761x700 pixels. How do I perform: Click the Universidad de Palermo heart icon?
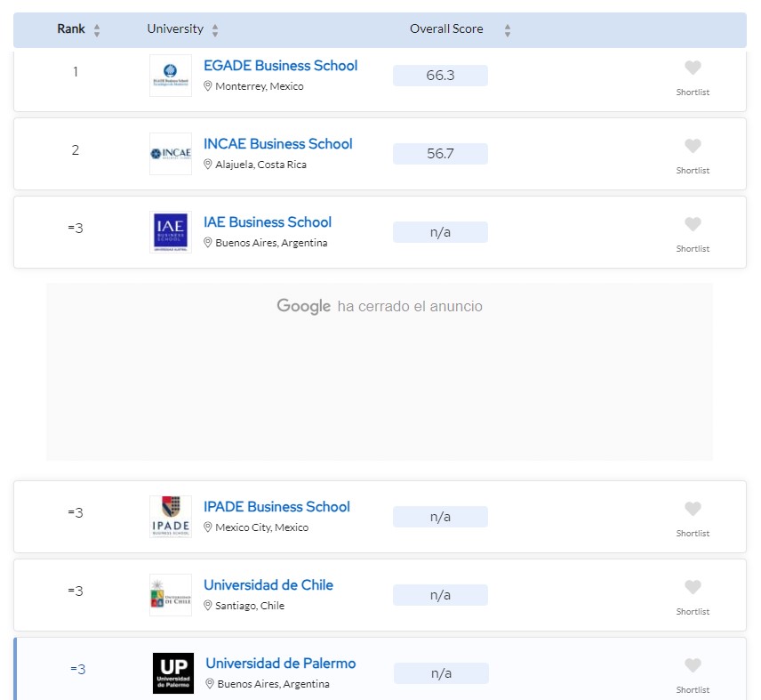click(x=693, y=665)
